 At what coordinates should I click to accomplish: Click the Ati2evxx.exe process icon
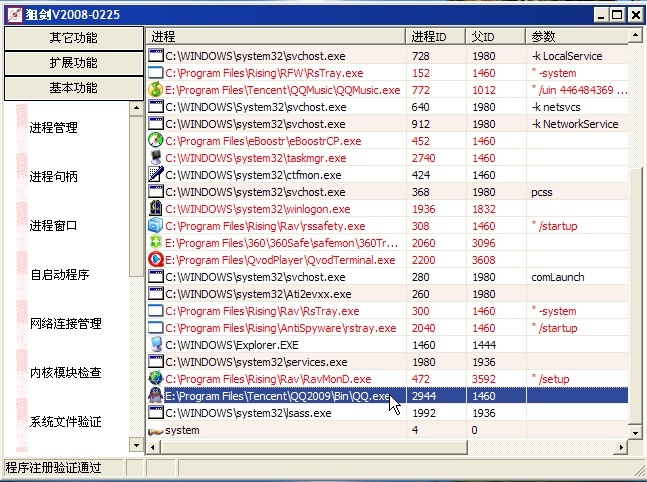click(x=156, y=294)
